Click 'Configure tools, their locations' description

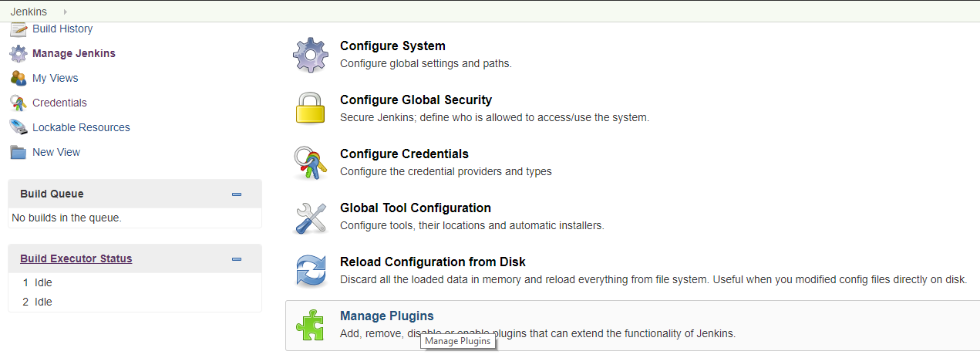pos(472,225)
